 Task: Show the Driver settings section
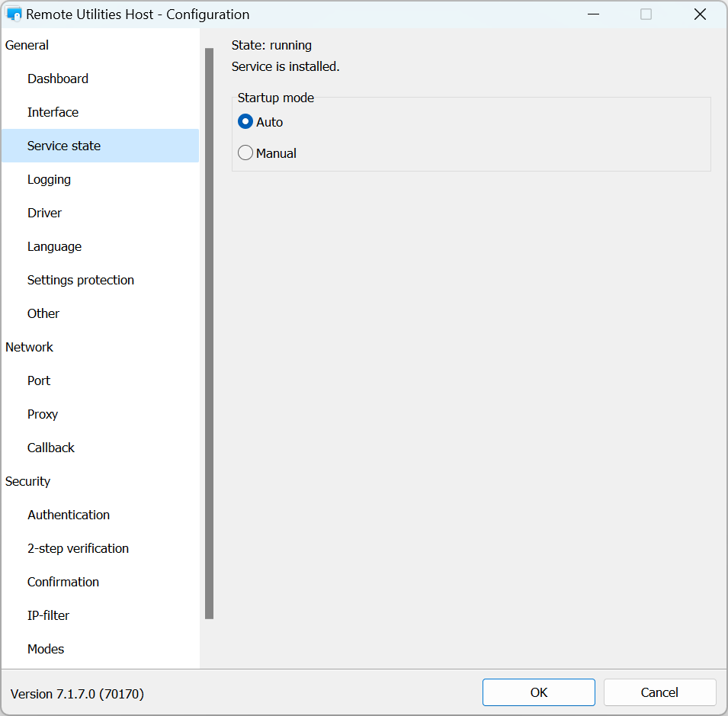coord(44,213)
